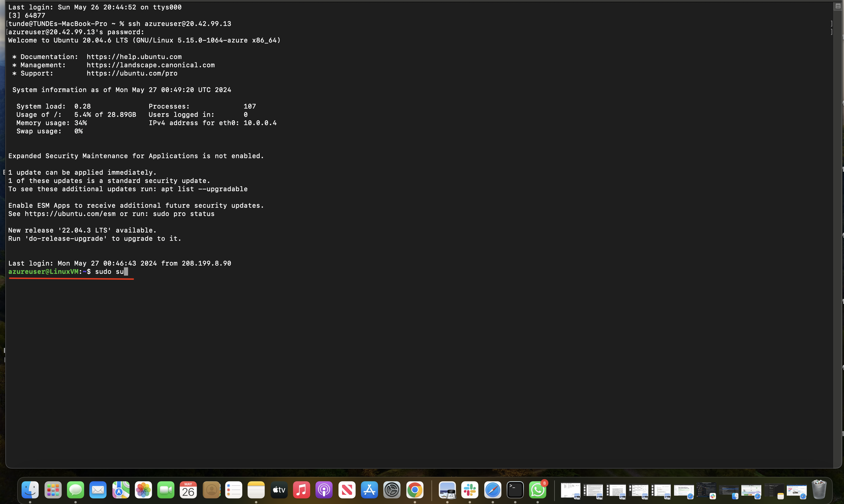Open the Terminal app from the Dock
The height and width of the screenshot is (504, 844).
pyautogui.click(x=515, y=490)
